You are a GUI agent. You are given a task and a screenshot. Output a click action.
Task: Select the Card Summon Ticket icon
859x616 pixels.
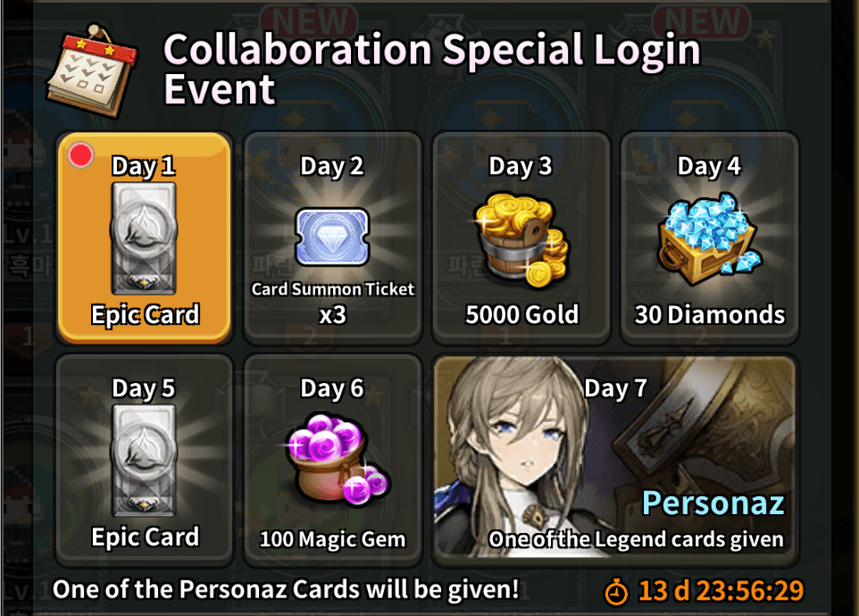(332, 237)
